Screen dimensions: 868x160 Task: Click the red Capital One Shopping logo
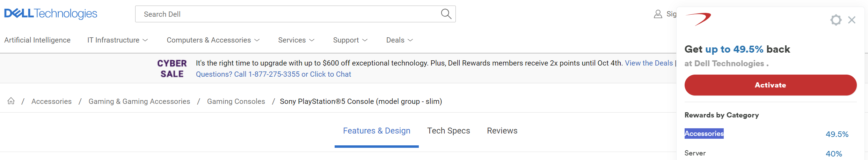[698, 19]
